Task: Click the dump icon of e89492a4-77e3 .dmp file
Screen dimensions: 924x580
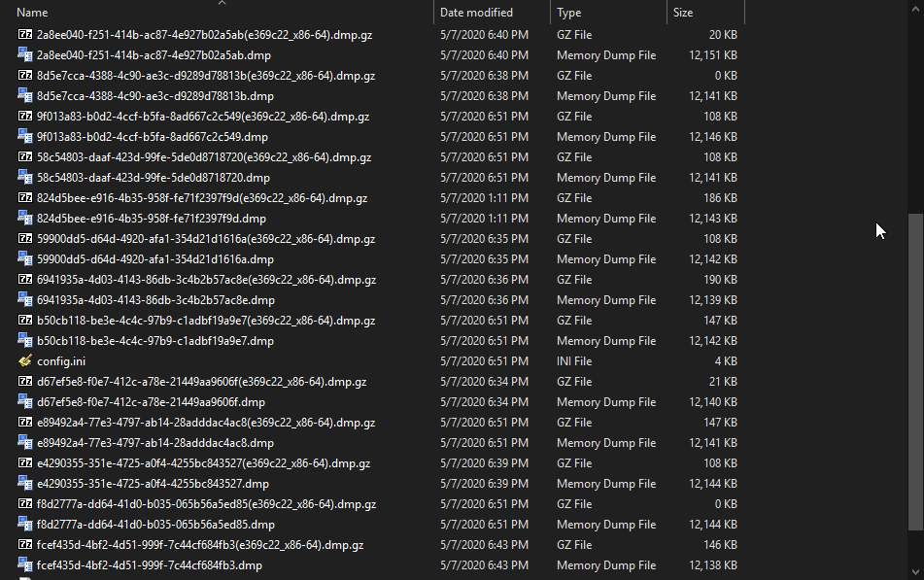Action: 24,442
